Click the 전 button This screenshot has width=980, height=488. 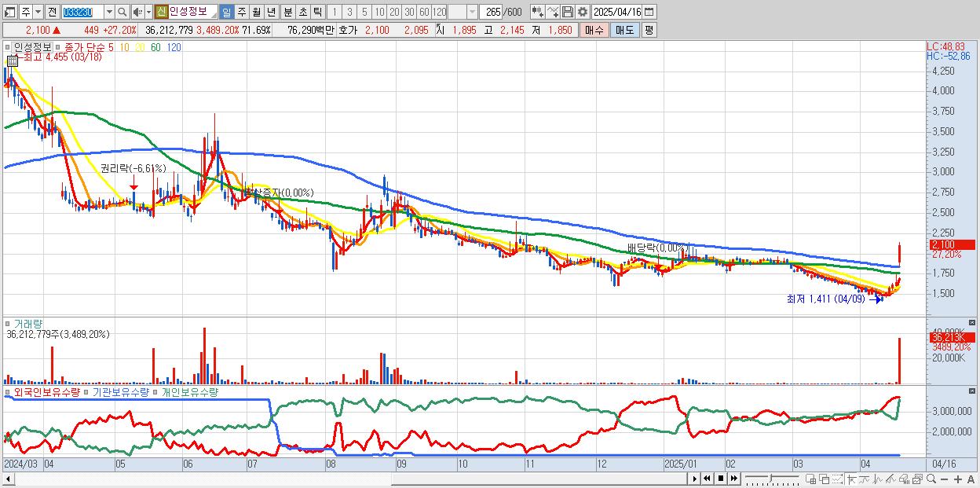pyautogui.click(x=52, y=12)
